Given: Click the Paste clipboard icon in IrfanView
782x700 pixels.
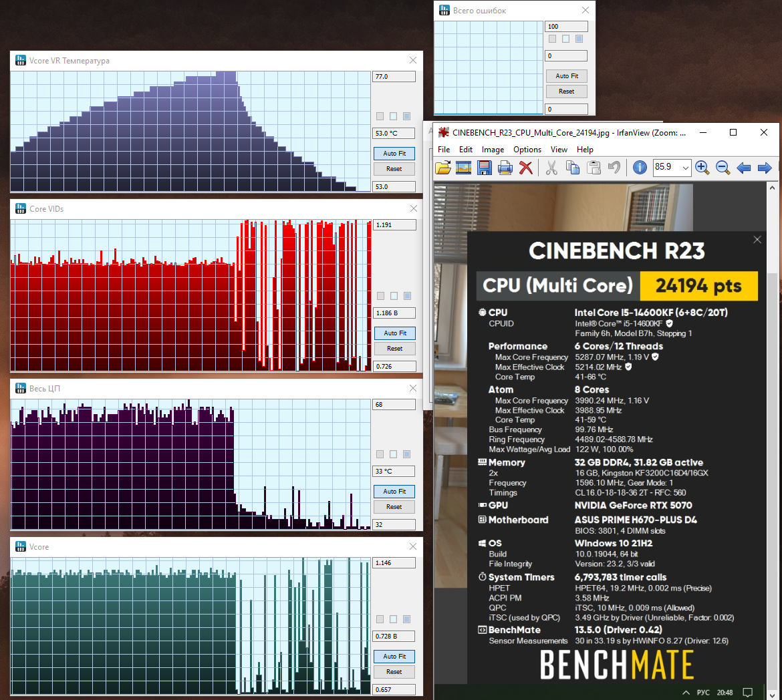Looking at the screenshot, I should (x=594, y=168).
